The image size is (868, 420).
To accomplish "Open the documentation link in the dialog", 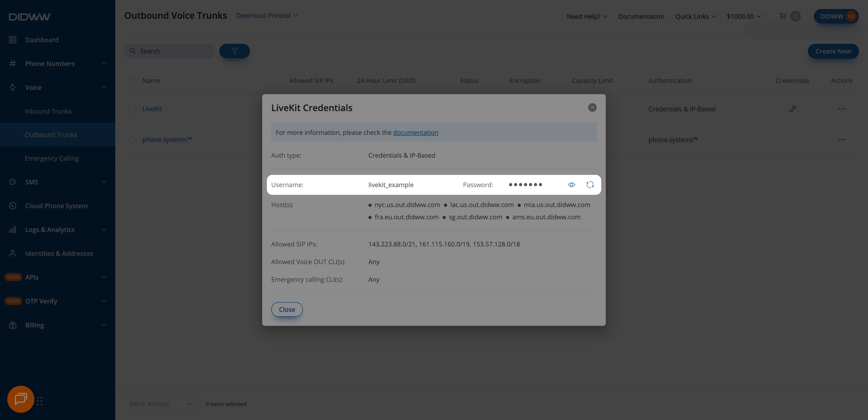I will tap(415, 132).
